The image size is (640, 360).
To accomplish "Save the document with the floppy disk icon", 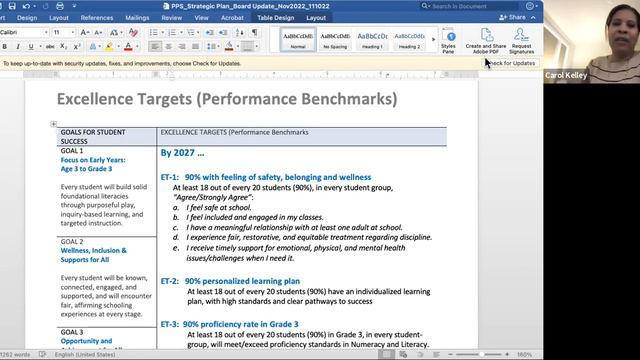I will (12, 6).
